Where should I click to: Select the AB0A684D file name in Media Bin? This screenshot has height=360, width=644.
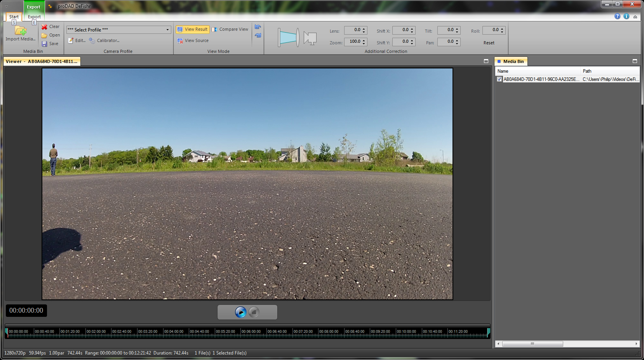tap(541, 79)
